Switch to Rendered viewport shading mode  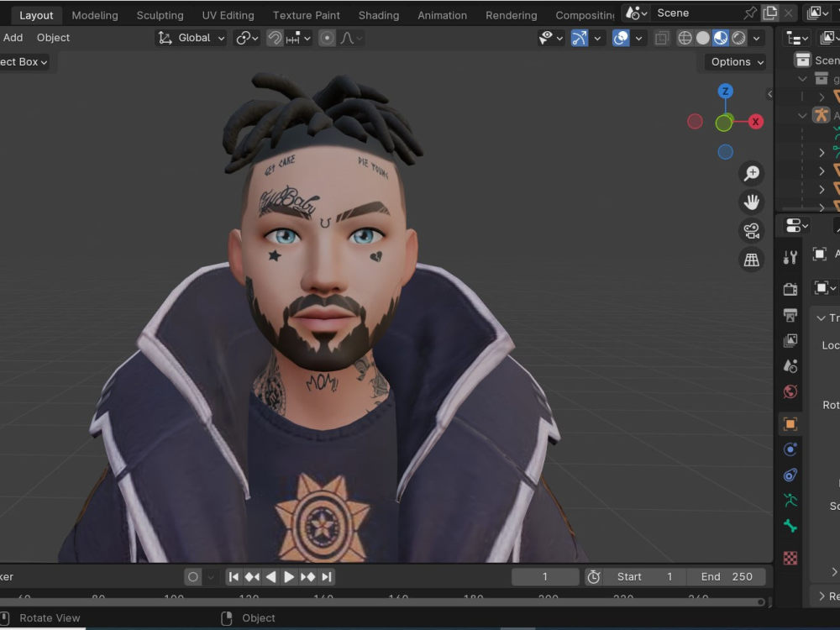click(x=737, y=38)
